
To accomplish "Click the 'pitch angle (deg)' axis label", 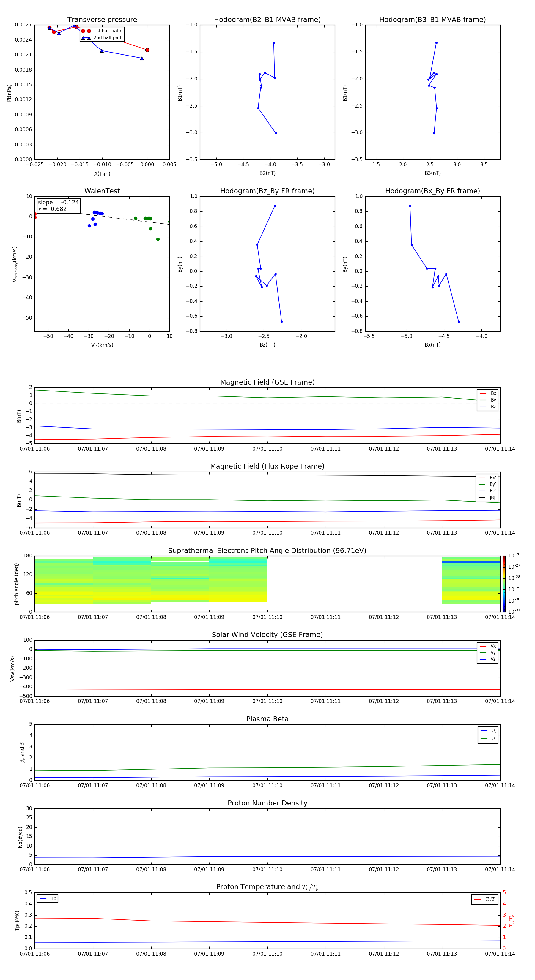I will [16, 584].
